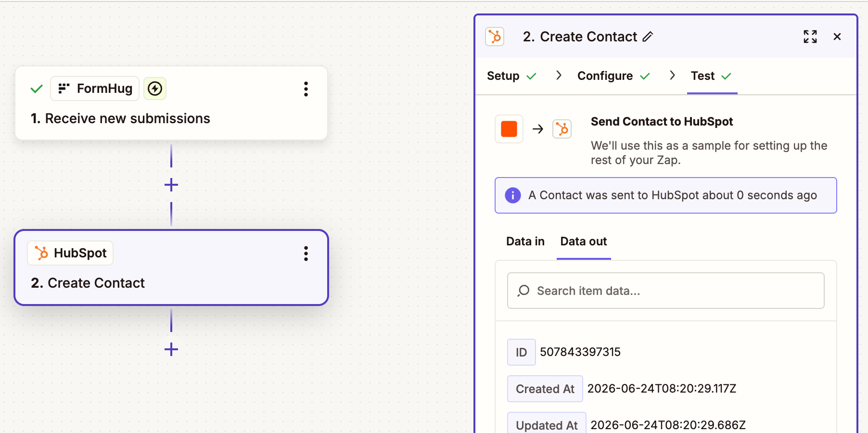Click the green checkmark on FormHug step
This screenshot has height=433, width=868.
[x=37, y=89]
